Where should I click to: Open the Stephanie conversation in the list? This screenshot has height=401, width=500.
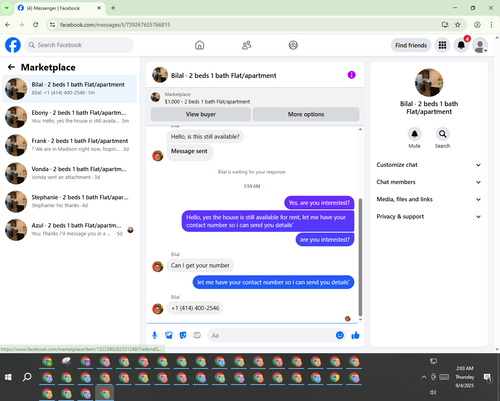(x=69, y=202)
